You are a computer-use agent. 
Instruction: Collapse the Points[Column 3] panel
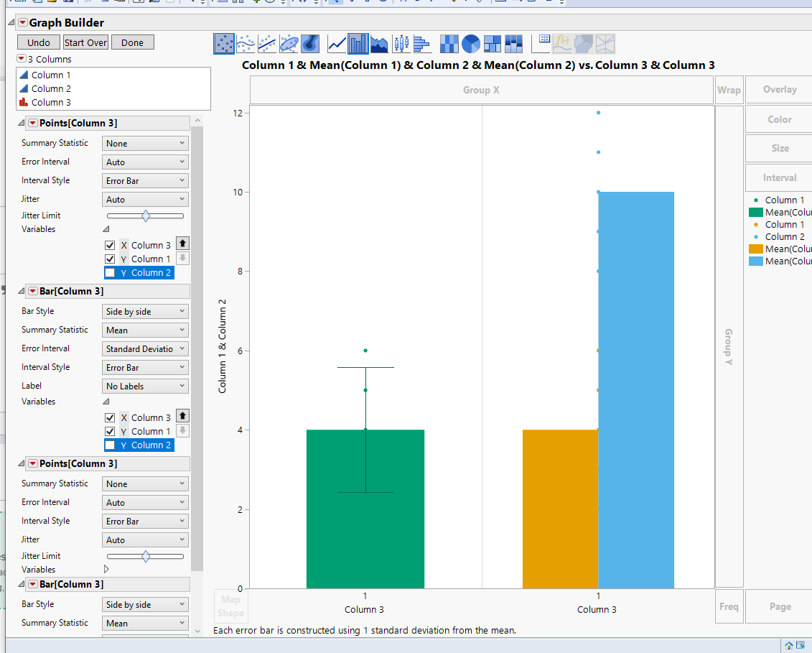22,123
